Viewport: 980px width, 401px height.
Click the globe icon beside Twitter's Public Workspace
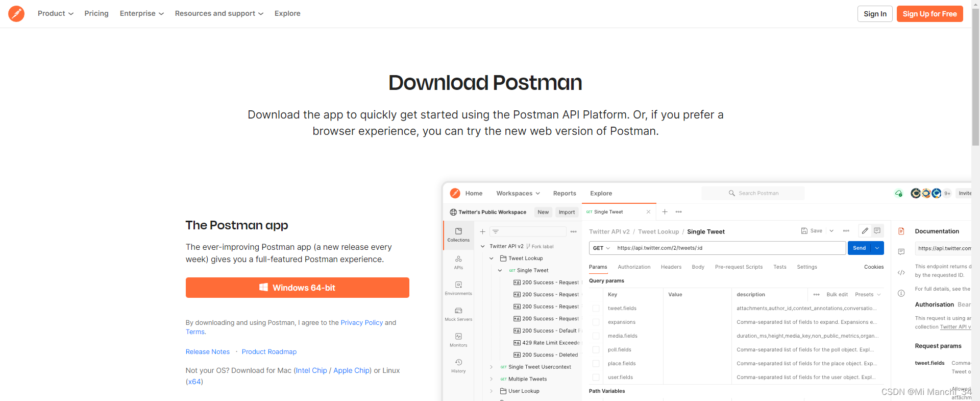453,212
